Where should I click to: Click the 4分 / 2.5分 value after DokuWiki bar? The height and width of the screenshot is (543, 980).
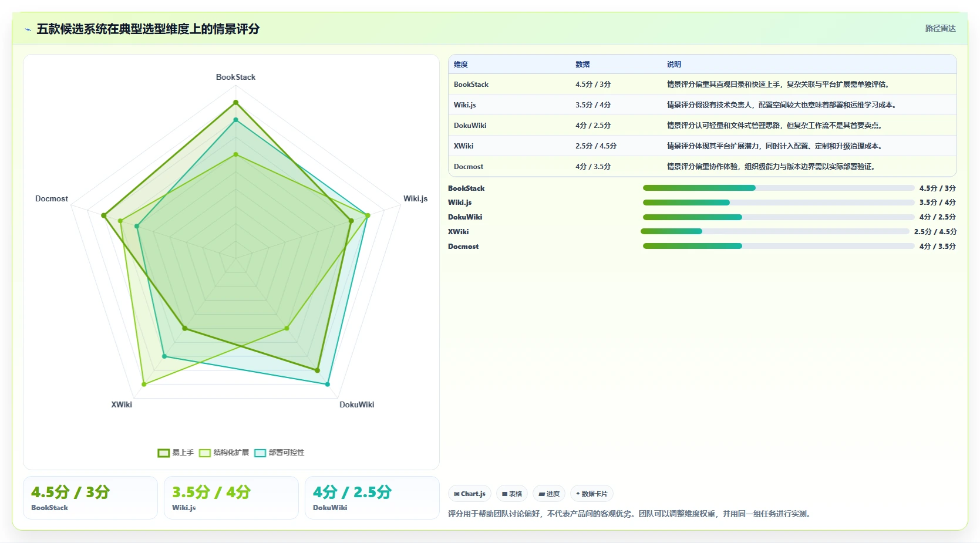click(x=938, y=217)
